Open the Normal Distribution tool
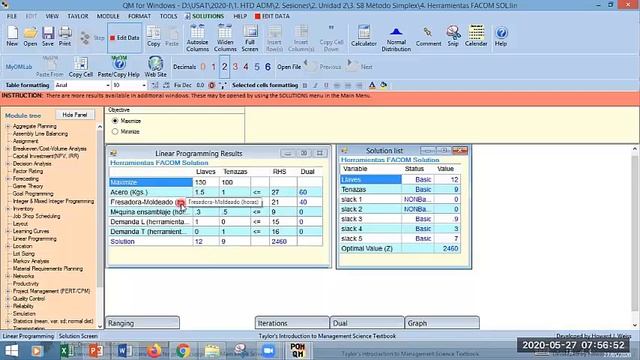 pyautogui.click(x=396, y=39)
